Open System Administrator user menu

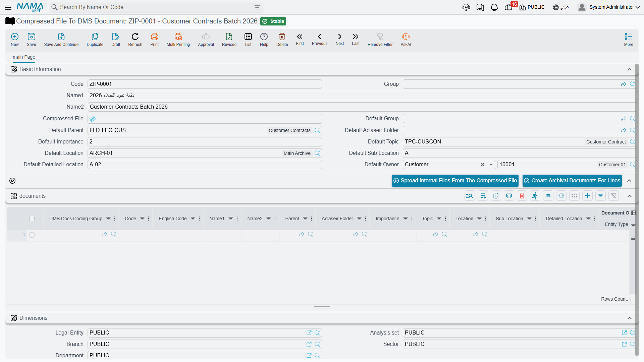609,7
